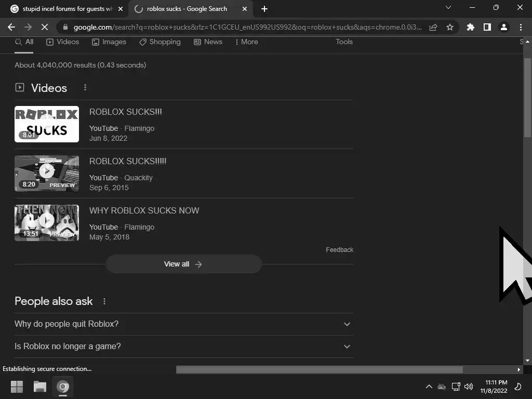Switch to the stupid incel forums tab

tap(64, 9)
